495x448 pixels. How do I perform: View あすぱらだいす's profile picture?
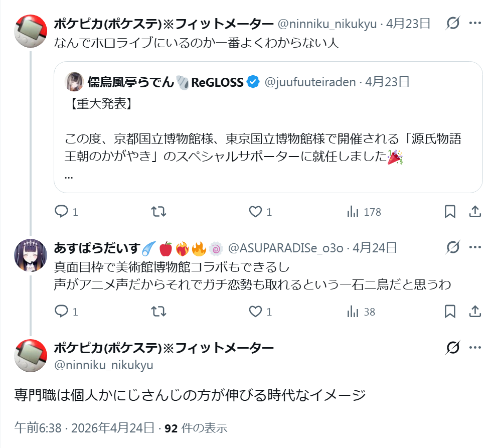coord(31,255)
